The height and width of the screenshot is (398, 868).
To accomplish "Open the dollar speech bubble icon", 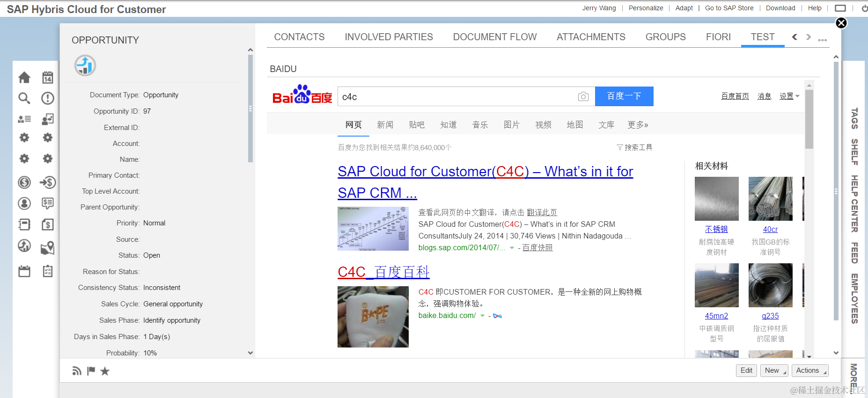I will point(48,203).
